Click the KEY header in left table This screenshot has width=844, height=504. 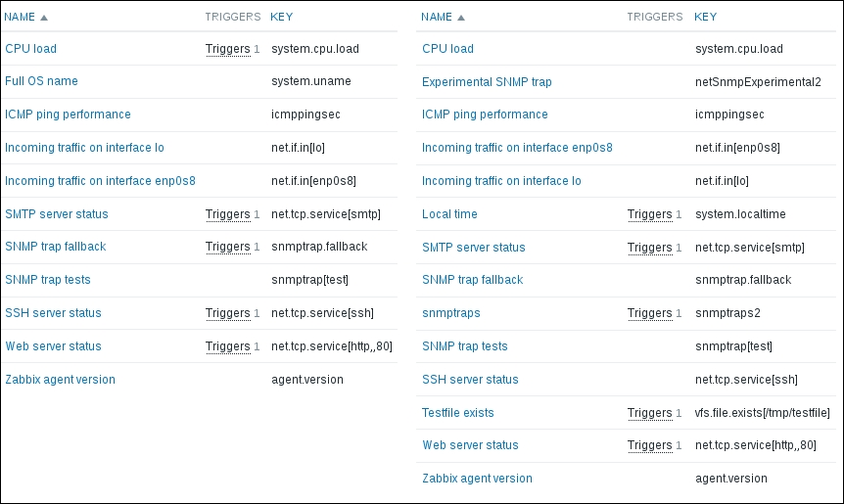click(281, 18)
